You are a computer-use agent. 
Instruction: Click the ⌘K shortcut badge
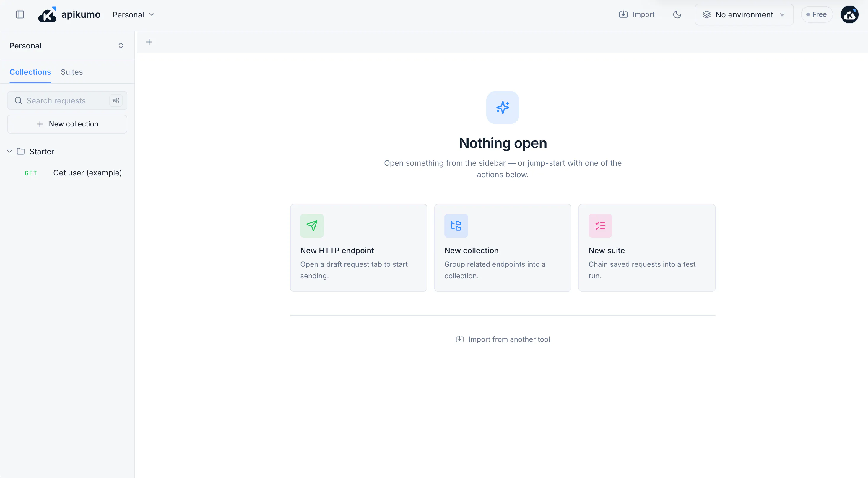click(x=116, y=100)
